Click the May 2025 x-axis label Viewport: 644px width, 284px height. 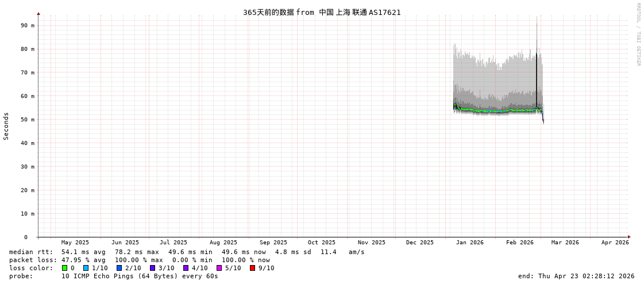75,243
